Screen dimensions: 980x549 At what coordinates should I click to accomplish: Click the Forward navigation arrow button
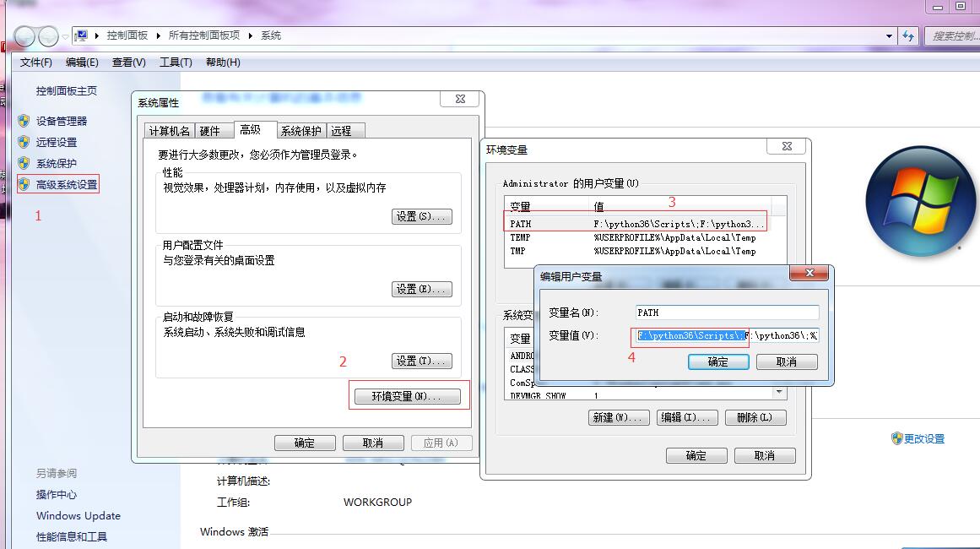pos(48,36)
